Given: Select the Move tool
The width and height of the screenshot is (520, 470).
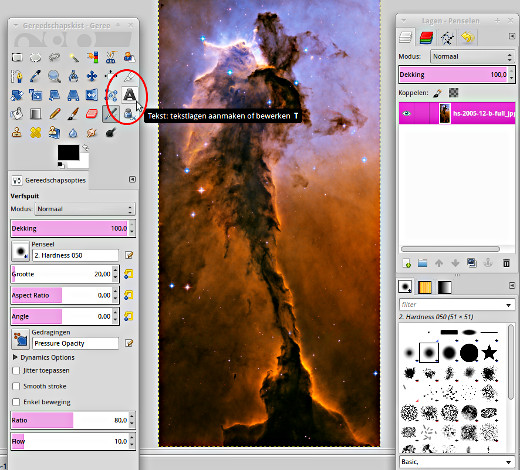Looking at the screenshot, I should 92,76.
